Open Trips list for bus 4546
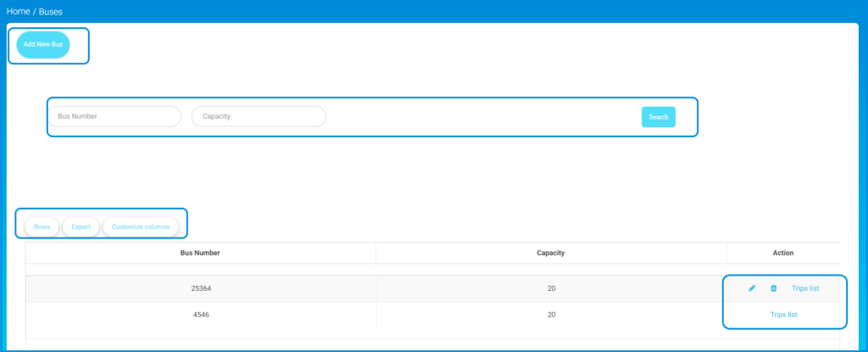Image resolution: width=868 pixels, height=352 pixels. (x=784, y=315)
